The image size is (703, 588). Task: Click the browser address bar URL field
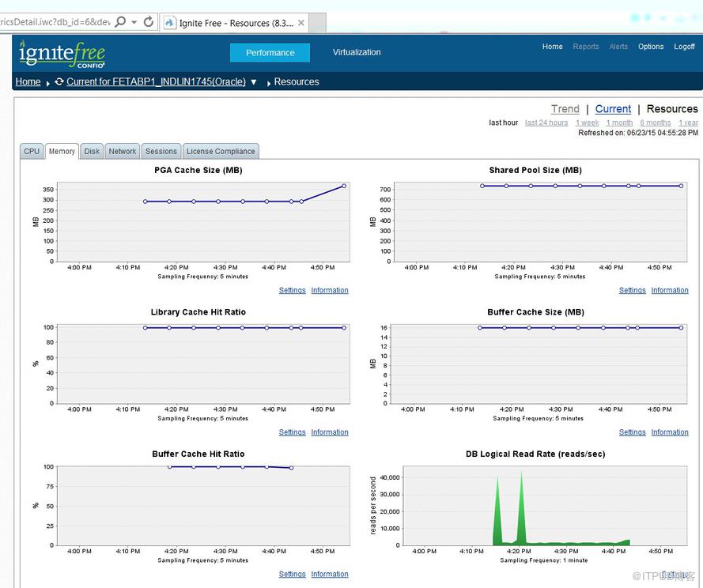pyautogui.click(x=55, y=22)
